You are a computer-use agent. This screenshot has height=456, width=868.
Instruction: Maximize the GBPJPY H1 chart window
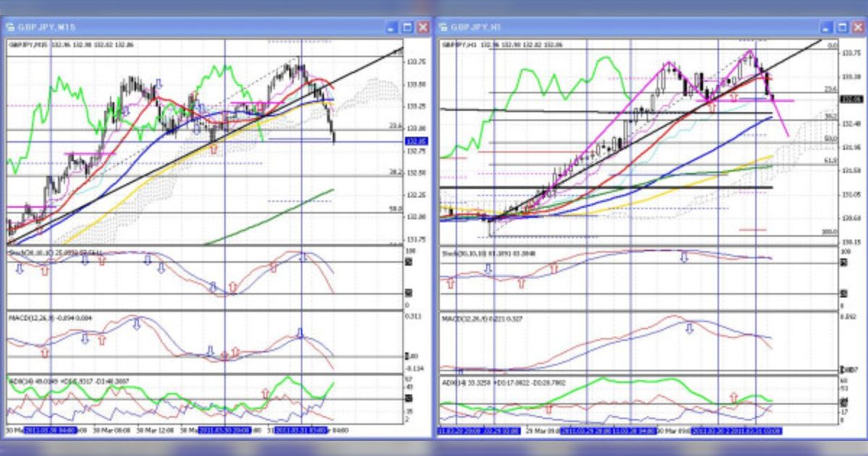pos(841,27)
